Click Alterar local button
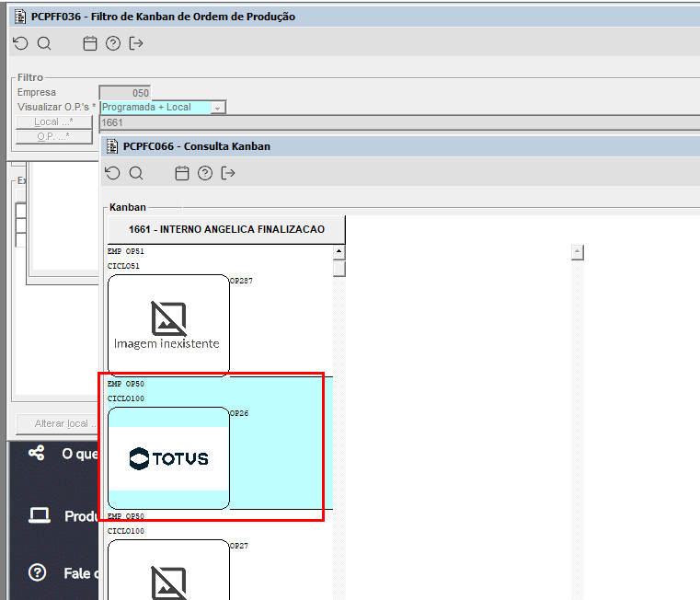700x600 pixels. pos(58,423)
